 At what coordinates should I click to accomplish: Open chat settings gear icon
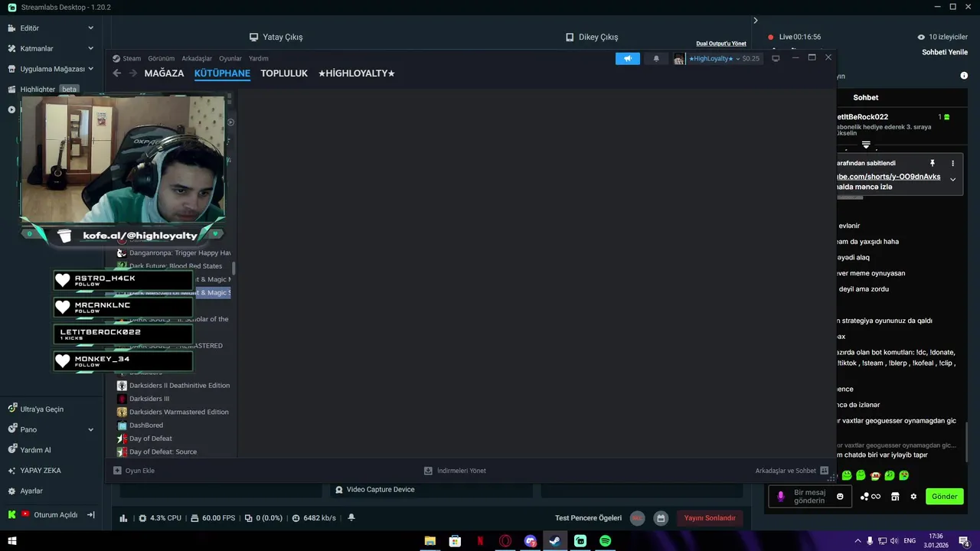click(913, 497)
